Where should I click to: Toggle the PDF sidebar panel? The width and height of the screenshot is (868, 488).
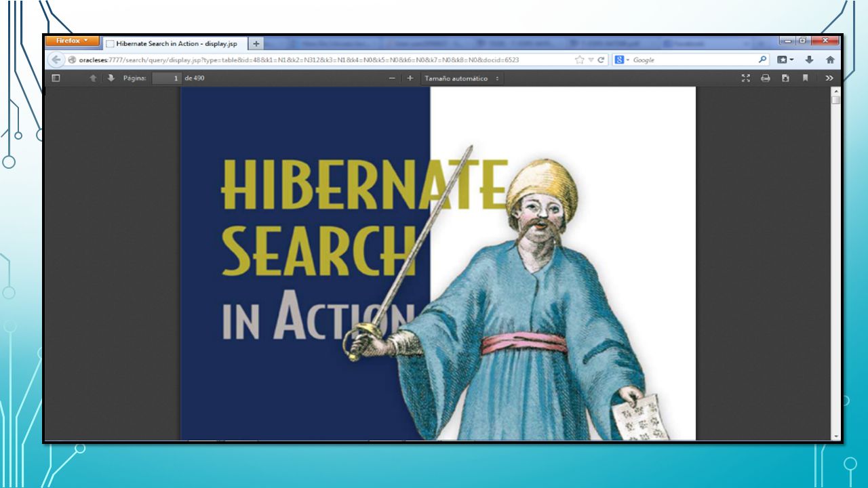[x=56, y=79]
